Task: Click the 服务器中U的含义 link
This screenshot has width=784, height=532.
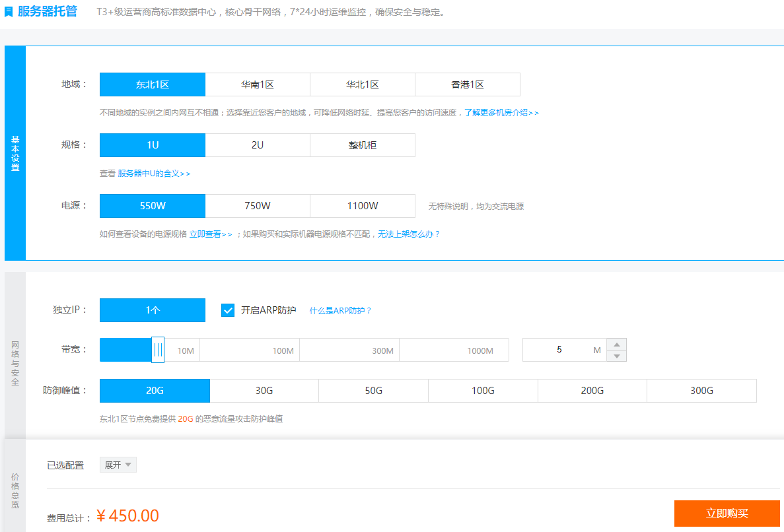Action: tap(154, 174)
